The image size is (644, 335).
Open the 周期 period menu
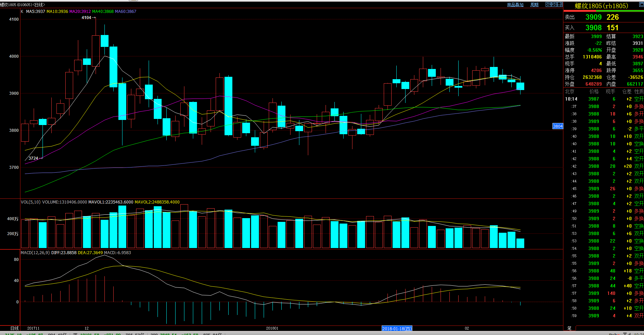click(x=534, y=5)
